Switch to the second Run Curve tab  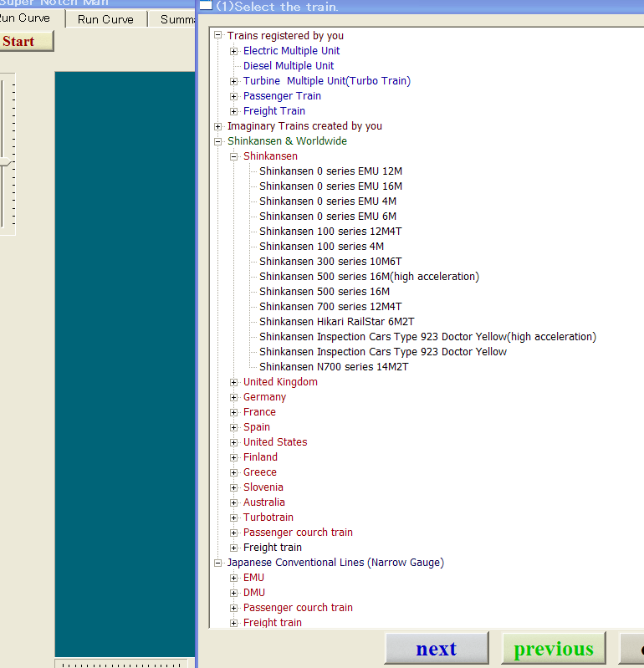pos(105,19)
